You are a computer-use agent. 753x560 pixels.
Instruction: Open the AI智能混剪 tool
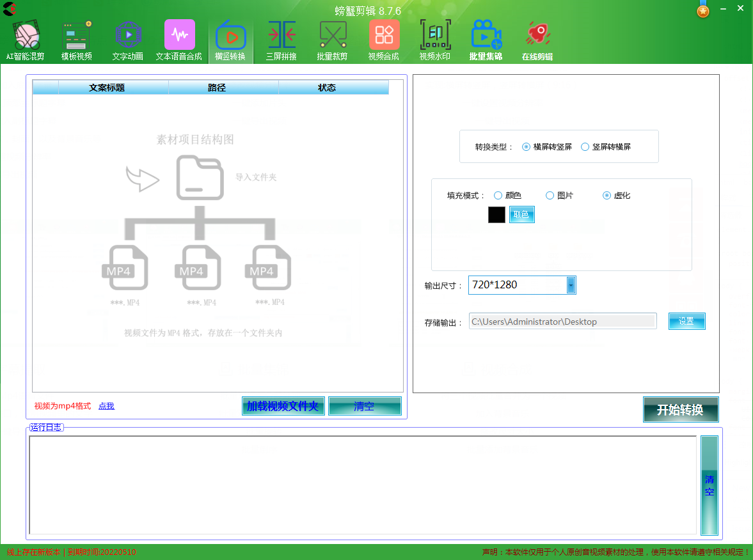26,35
